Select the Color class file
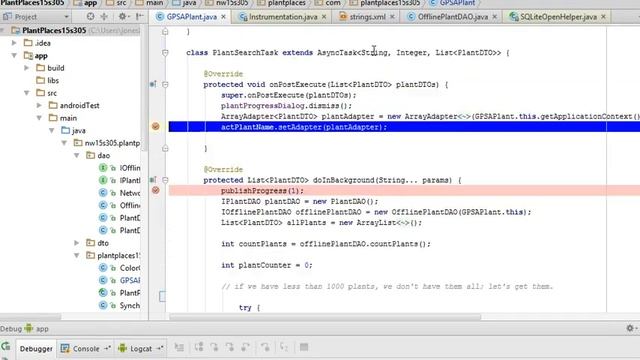 (120, 268)
